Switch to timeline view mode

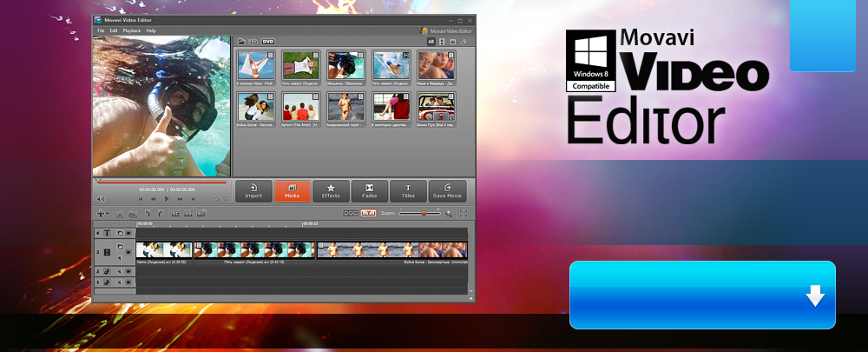(x=368, y=214)
